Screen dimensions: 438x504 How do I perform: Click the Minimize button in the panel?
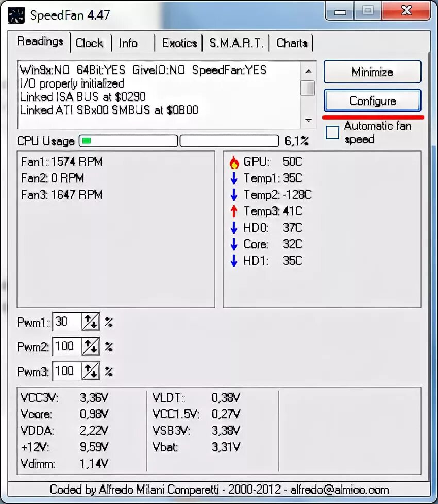373,72
